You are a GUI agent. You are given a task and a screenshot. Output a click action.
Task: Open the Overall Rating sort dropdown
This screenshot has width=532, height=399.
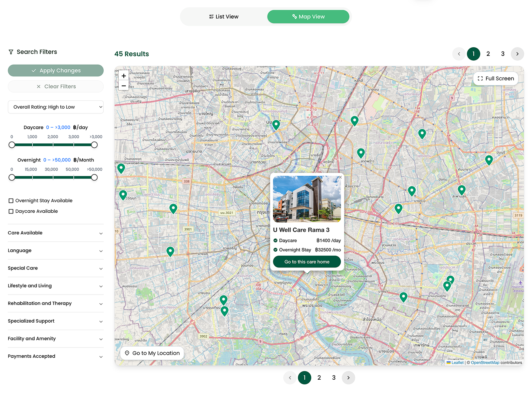point(56,107)
